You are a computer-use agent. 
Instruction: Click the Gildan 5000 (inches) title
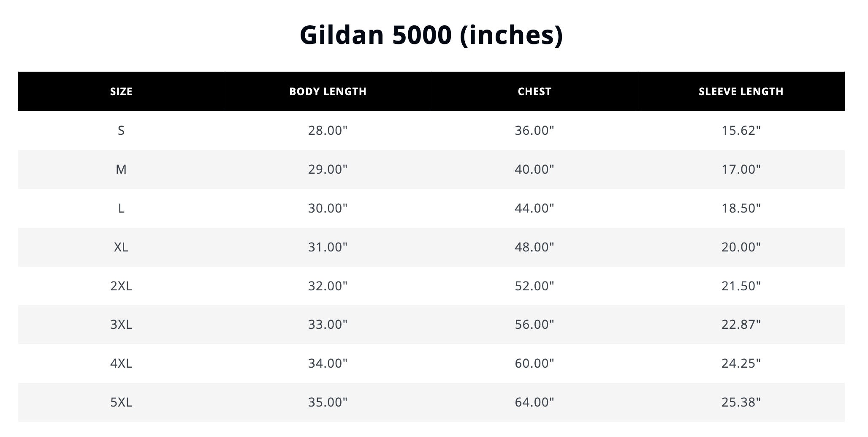[x=431, y=35]
